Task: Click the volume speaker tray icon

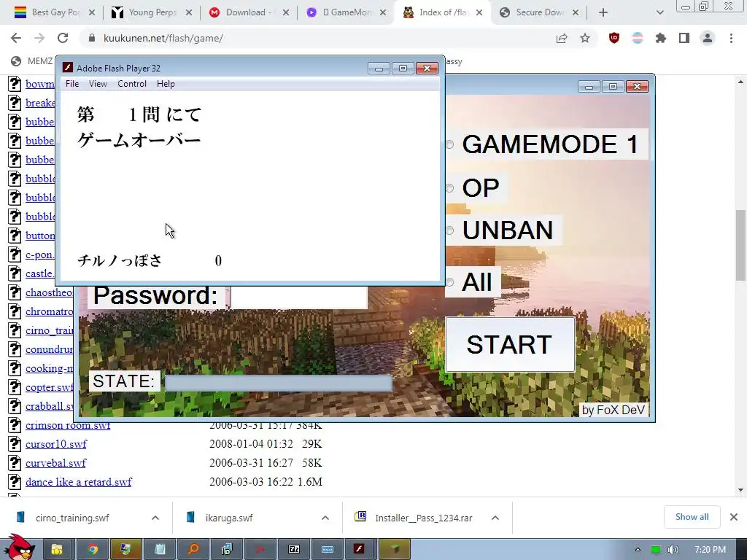Action: 673,550
